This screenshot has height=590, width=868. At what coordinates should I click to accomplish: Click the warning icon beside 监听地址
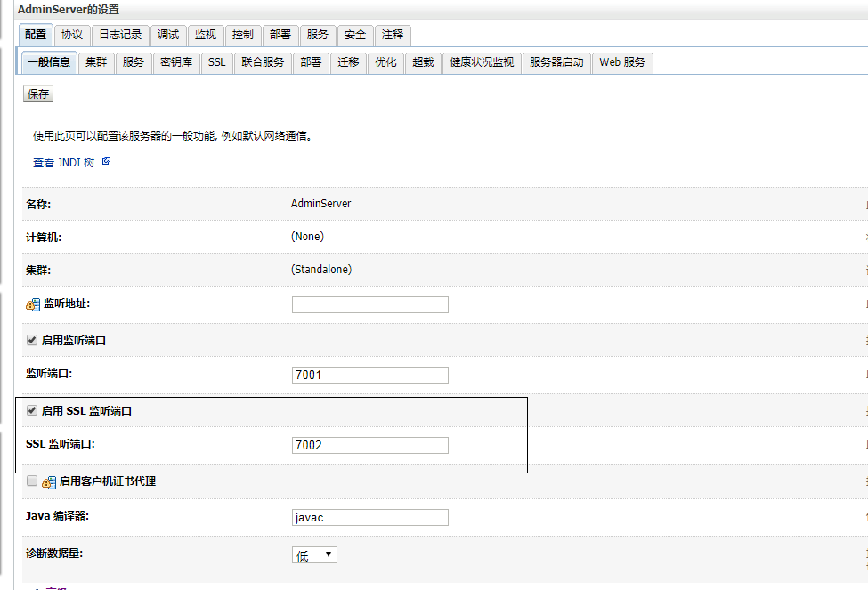click(x=33, y=304)
